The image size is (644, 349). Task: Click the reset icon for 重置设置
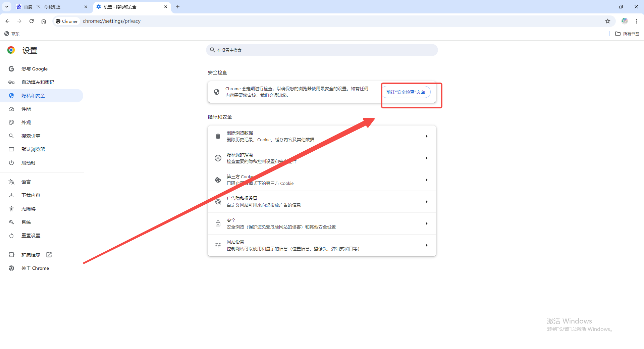(11, 236)
